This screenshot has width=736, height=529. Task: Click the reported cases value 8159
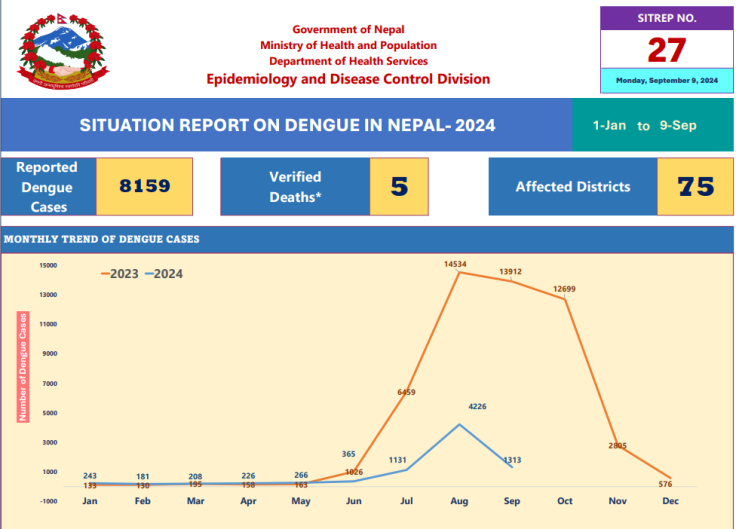[145, 186]
